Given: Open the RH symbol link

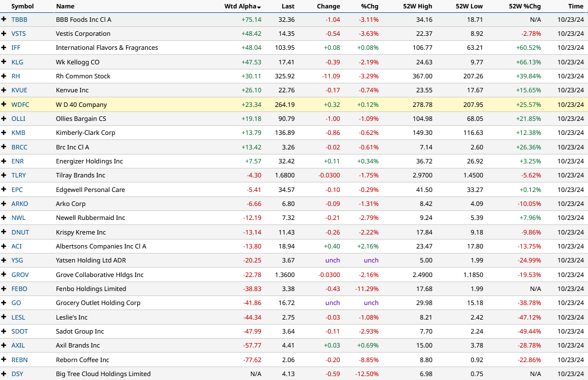Looking at the screenshot, I should (16, 76).
